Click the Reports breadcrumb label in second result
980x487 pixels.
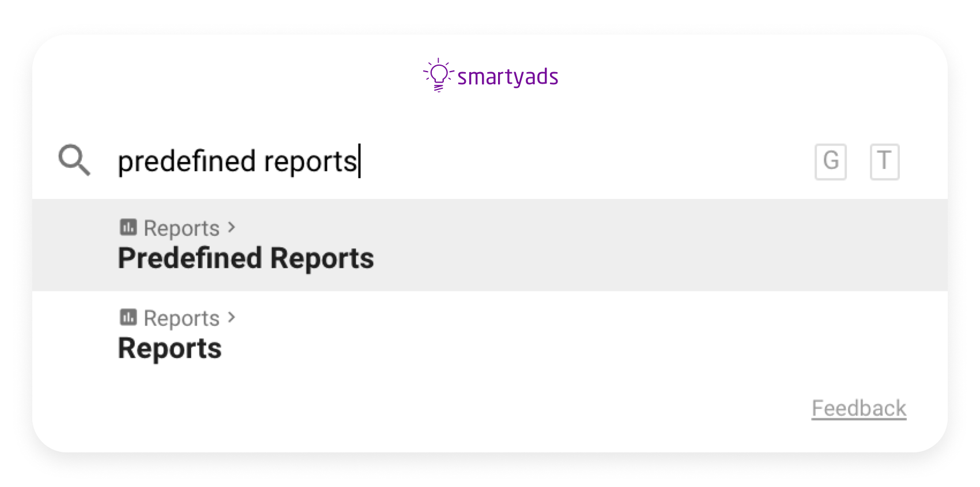click(x=181, y=317)
